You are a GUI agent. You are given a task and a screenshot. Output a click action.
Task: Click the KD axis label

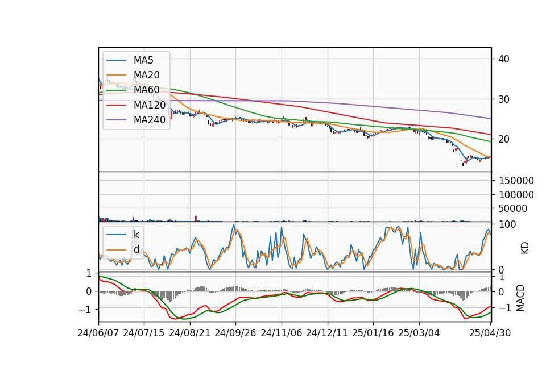point(525,248)
